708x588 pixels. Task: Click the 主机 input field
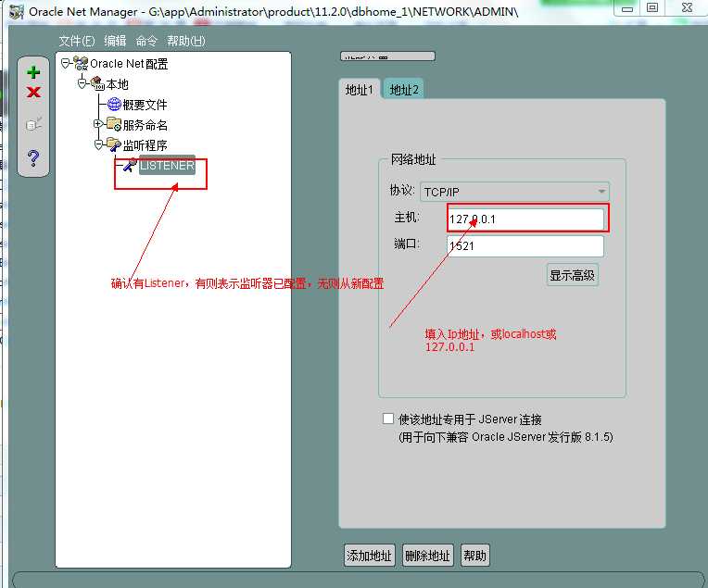click(525, 219)
